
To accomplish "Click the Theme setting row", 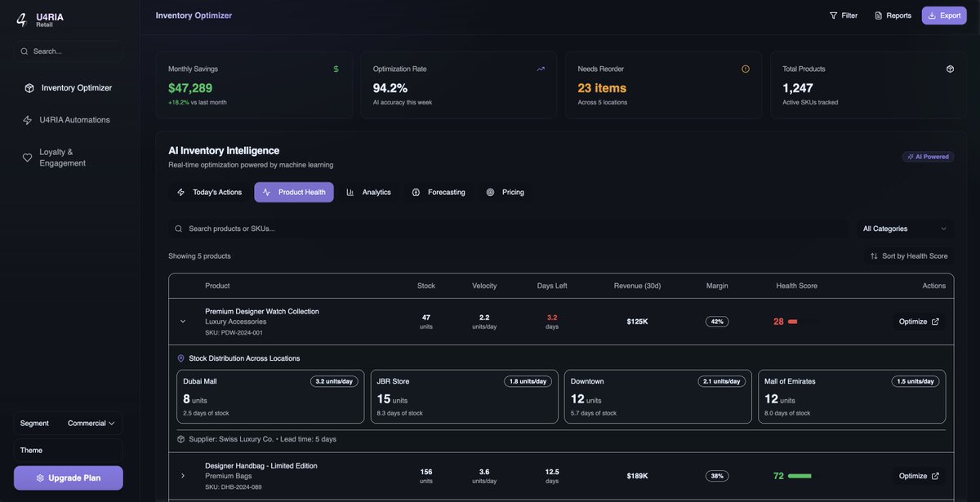I will tap(69, 451).
